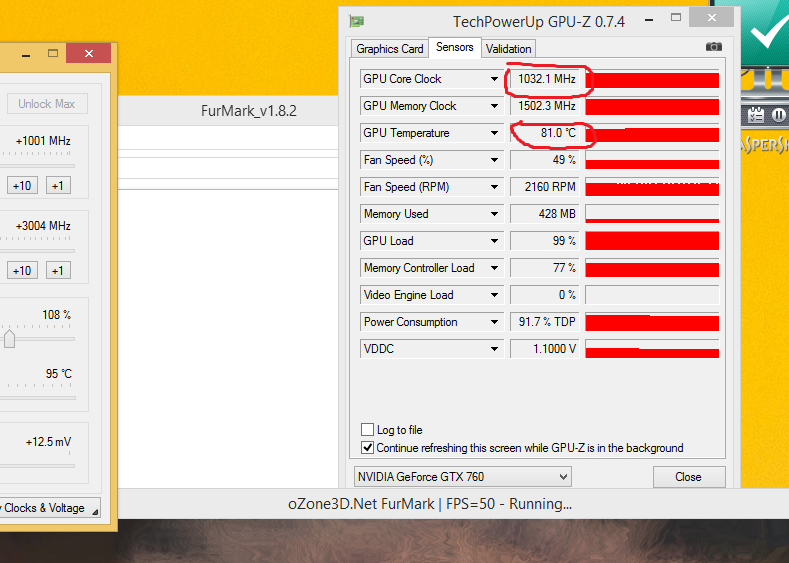The width and height of the screenshot is (789, 563).
Task: Click the 0 % video engine load value
Action: [x=546, y=295]
